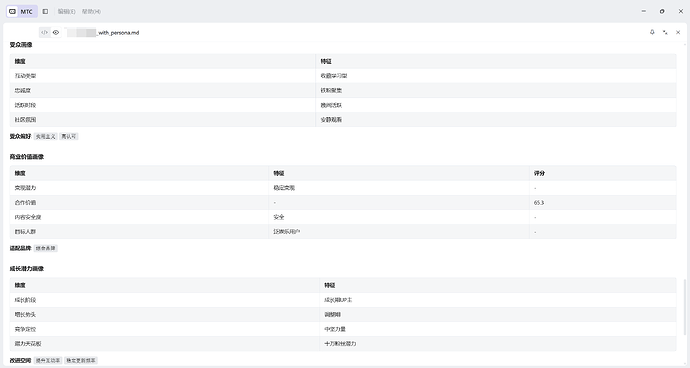Screen dimensions: 690x368
Task: Click the vertical scrollbar thumb
Action: (x=684, y=307)
